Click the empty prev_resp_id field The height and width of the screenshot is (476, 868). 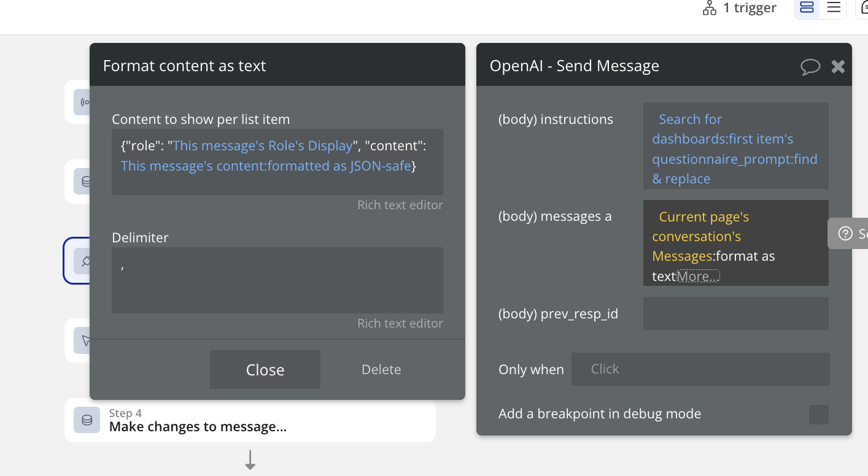[735, 313]
